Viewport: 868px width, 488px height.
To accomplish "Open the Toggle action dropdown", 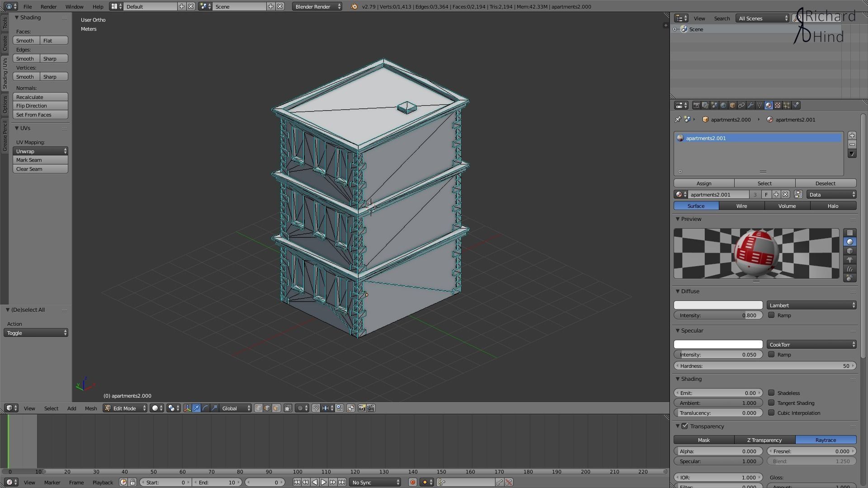I will point(36,333).
